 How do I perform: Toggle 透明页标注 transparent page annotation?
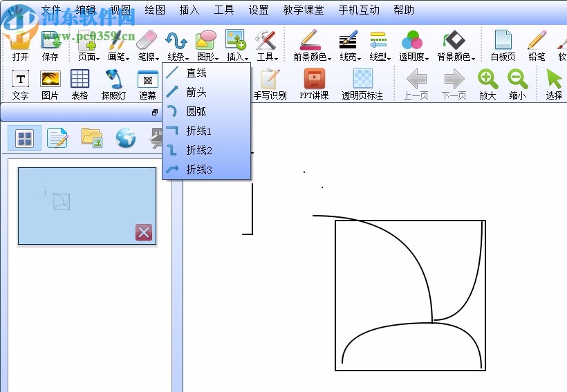click(362, 84)
